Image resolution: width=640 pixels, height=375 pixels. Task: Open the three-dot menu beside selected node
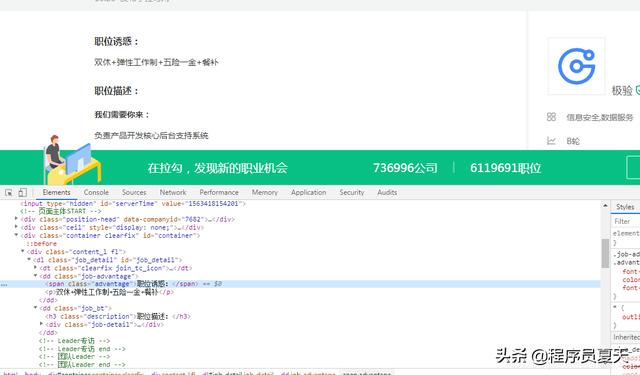4,284
